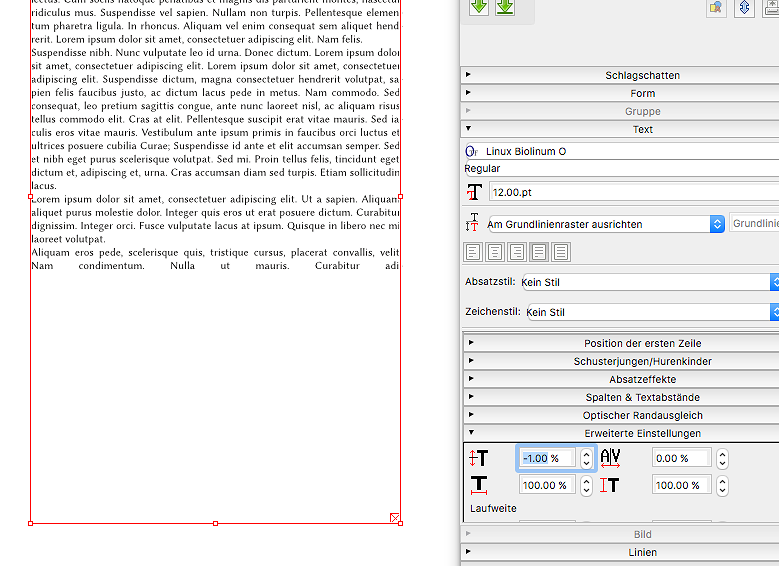Open the Am Grundlinienraster ausrichten dropdown
This screenshot has height=566, width=779.
point(604,225)
